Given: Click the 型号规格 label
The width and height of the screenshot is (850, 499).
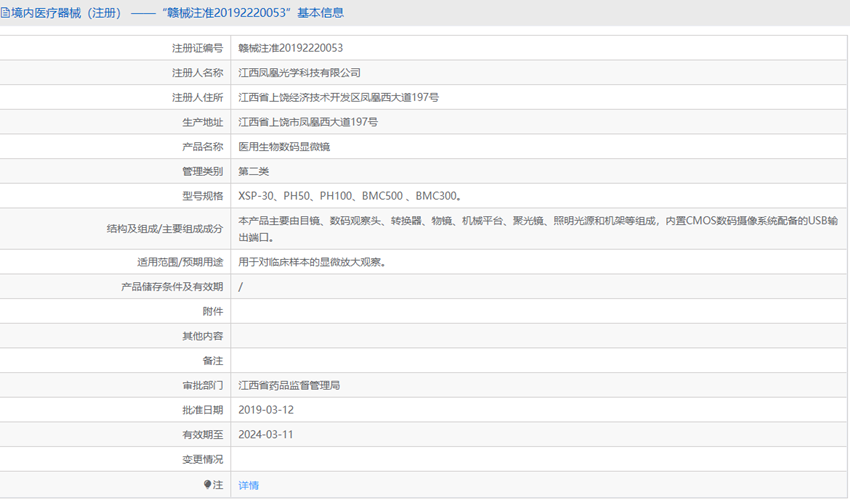Looking at the screenshot, I should coord(203,196).
